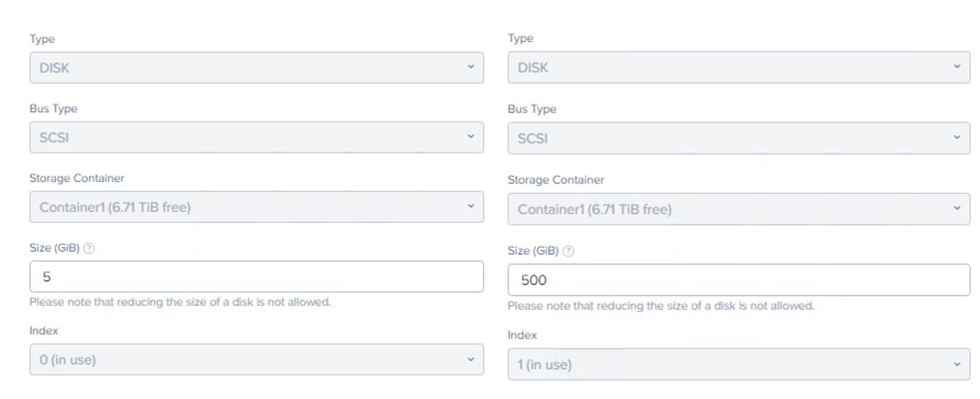Open the Container1 Storage Container dropdown for the index 1 disk
Viewport: 980px width, 399px height.
point(729,209)
